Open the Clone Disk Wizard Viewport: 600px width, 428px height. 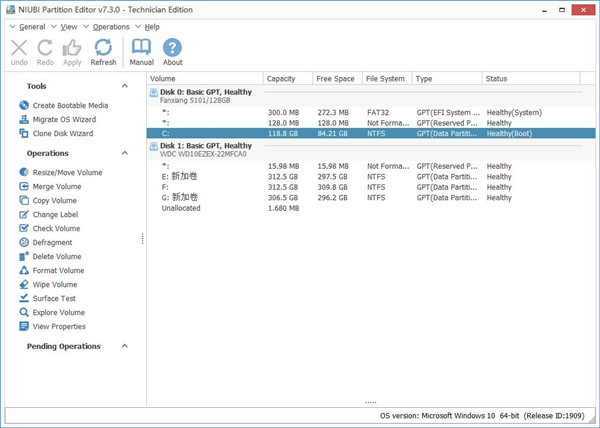(62, 133)
